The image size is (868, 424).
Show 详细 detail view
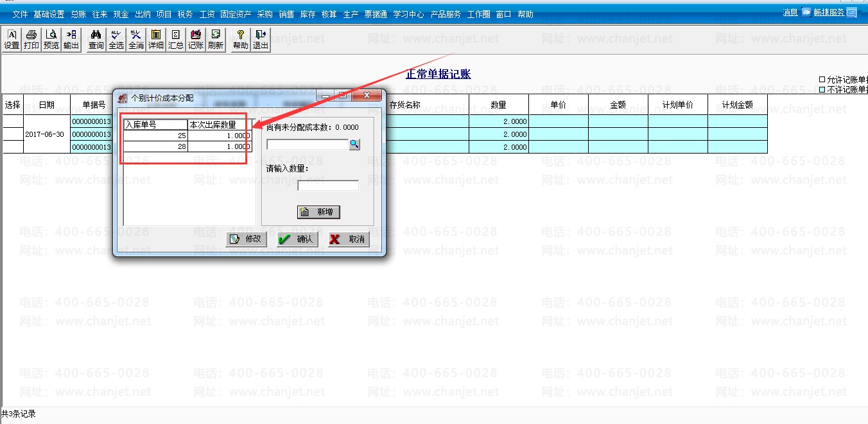pyautogui.click(x=156, y=40)
